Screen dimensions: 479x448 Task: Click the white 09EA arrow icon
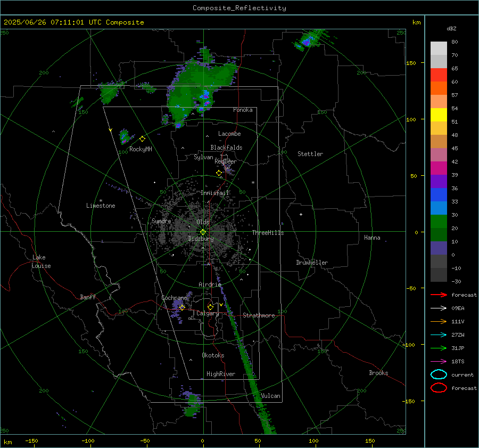pyautogui.click(x=439, y=308)
